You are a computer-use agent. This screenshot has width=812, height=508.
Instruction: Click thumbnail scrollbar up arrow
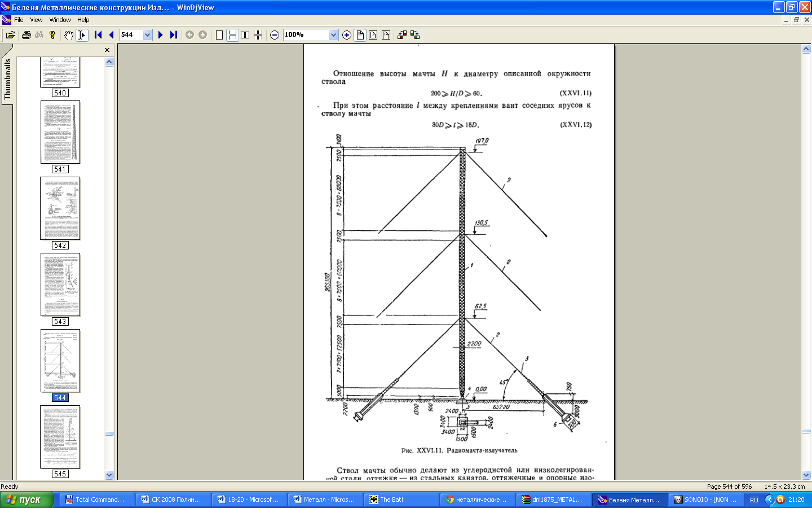109,62
